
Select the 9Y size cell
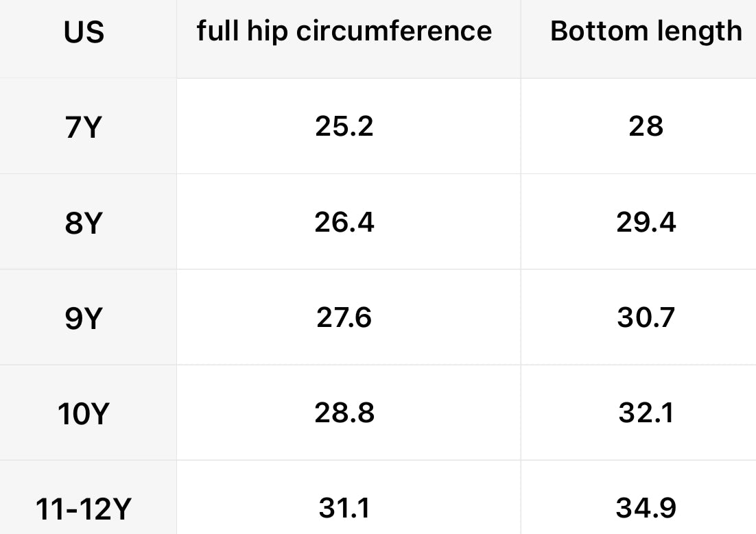[83, 319]
